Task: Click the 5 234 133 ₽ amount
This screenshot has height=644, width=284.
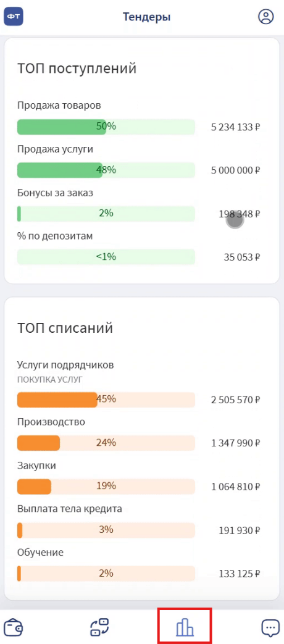Action: pos(236,127)
